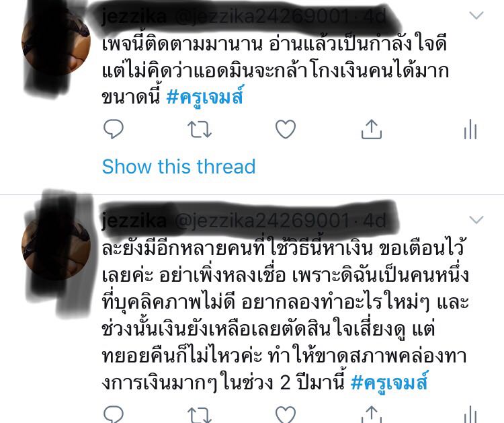Screen dimensions: 504x423
Task: Open first tweet's blurred username handle
Action: (244, 16)
